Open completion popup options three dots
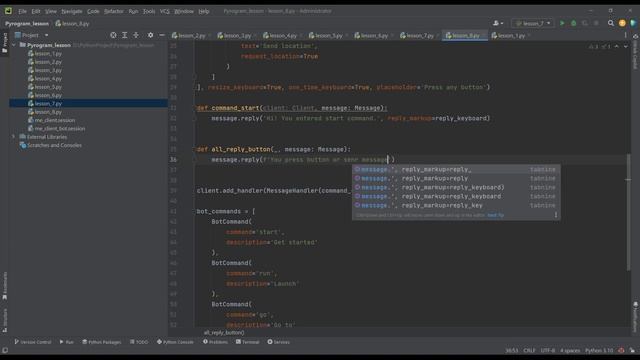Screen dimensions: 640x360 click(x=556, y=215)
